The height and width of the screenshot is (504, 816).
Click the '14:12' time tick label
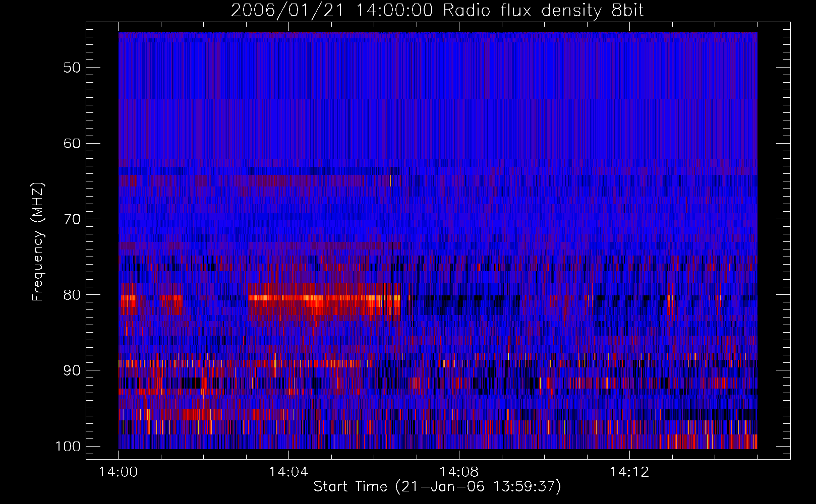click(x=629, y=472)
